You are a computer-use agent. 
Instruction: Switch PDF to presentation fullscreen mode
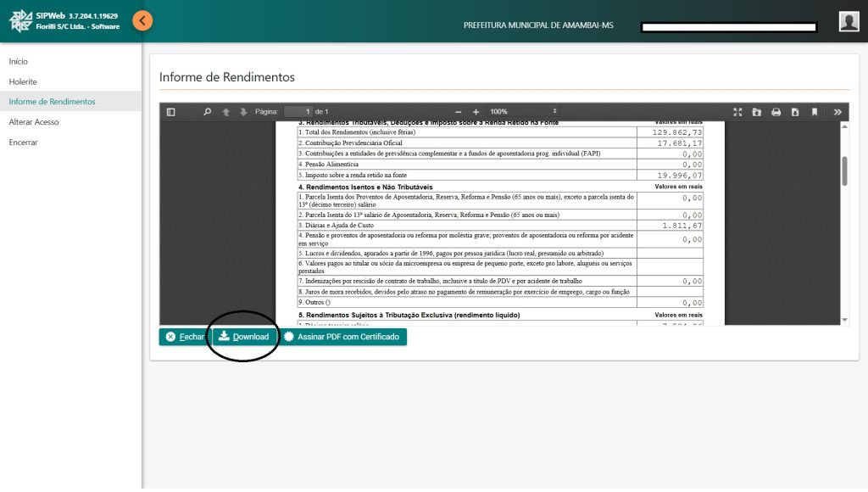[x=737, y=112]
